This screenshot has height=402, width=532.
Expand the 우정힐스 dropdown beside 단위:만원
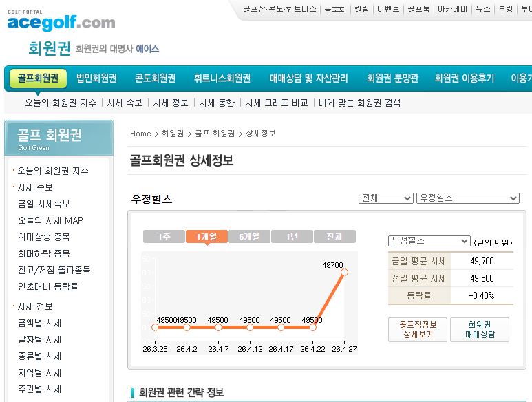[x=429, y=241]
